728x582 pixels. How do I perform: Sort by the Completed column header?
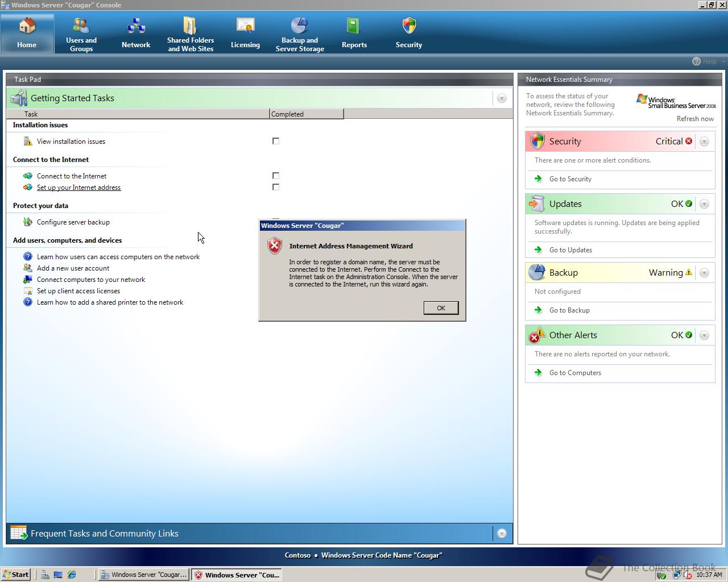click(307, 114)
